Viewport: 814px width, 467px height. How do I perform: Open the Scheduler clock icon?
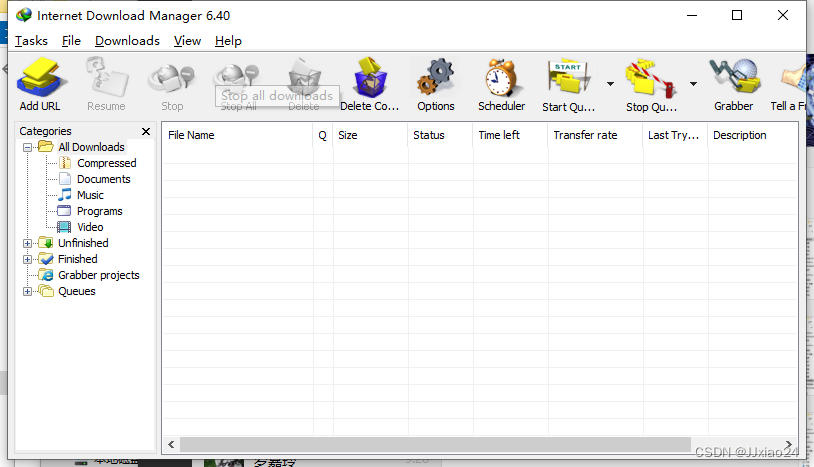pos(500,78)
